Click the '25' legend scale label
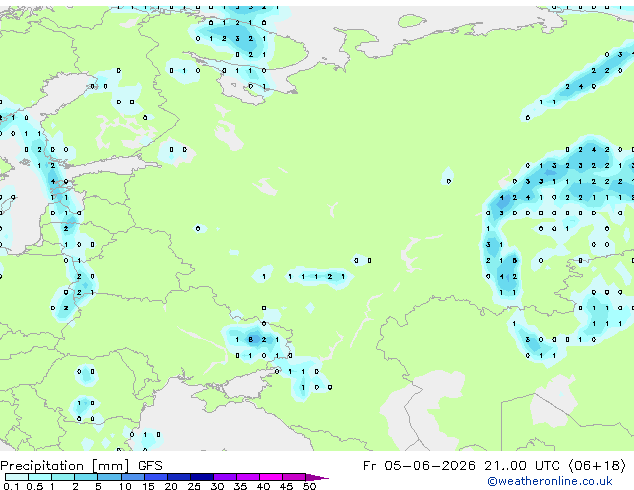The image size is (634, 490). point(194,486)
